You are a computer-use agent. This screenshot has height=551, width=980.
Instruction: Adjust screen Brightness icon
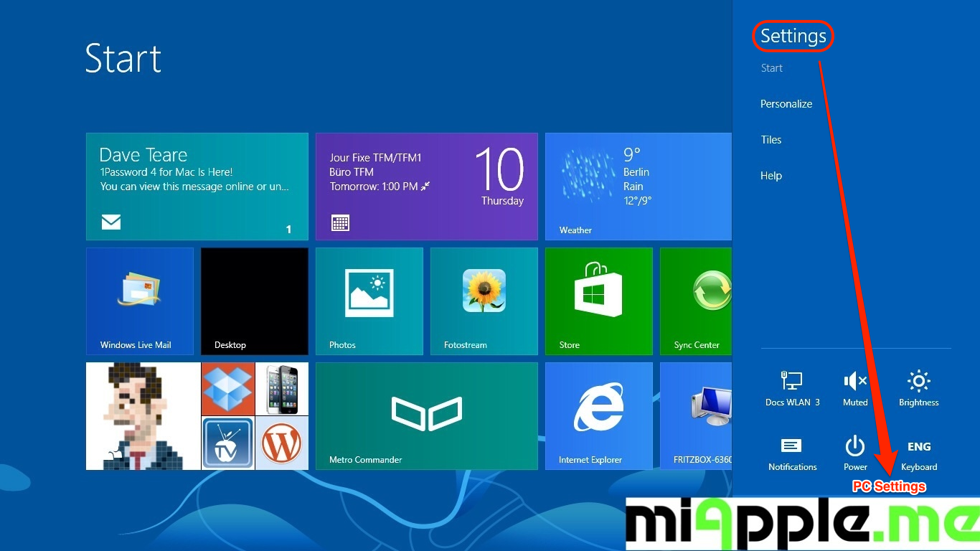coord(918,388)
